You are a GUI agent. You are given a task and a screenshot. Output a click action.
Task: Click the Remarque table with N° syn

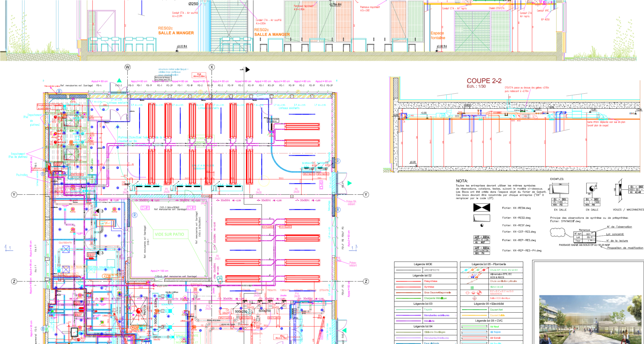coord(584,237)
